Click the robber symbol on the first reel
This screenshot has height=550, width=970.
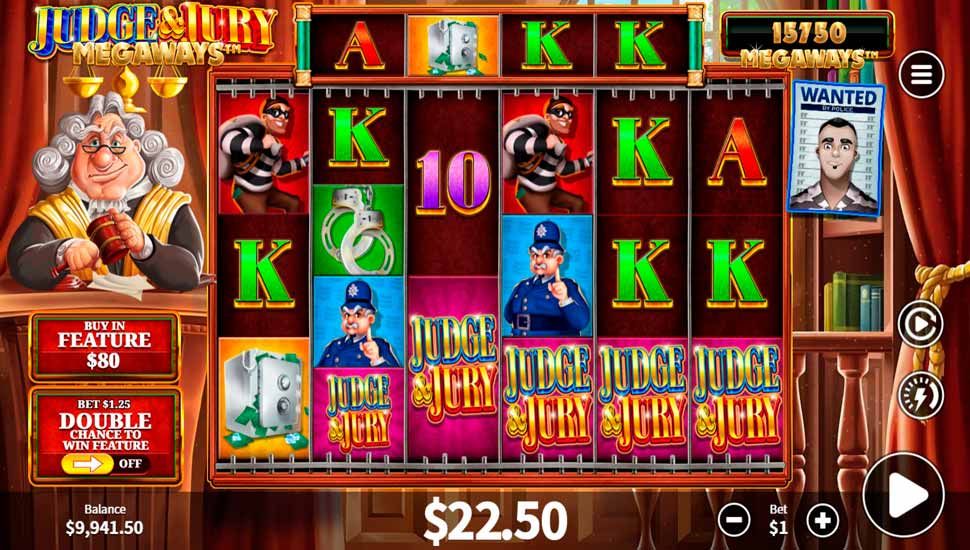tap(264, 153)
